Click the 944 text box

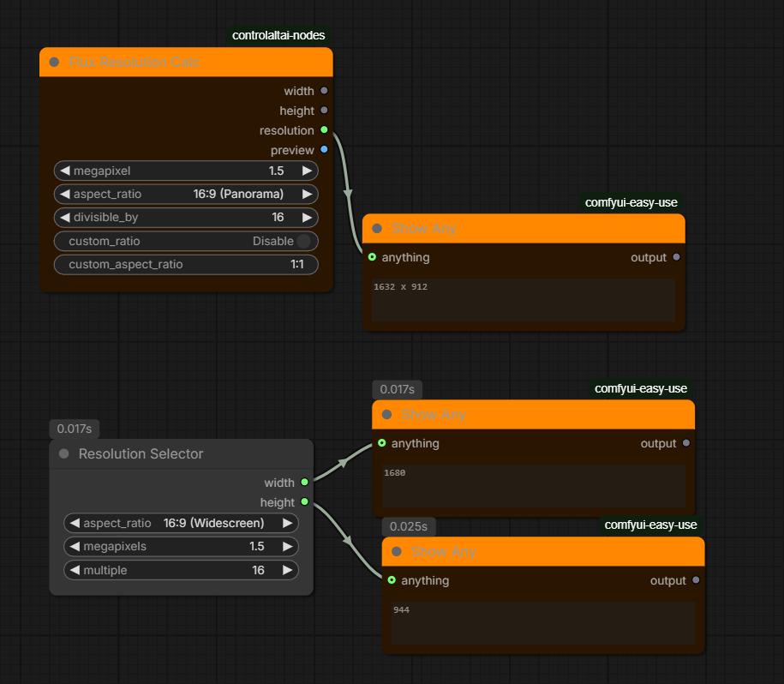pyautogui.click(x=543, y=623)
